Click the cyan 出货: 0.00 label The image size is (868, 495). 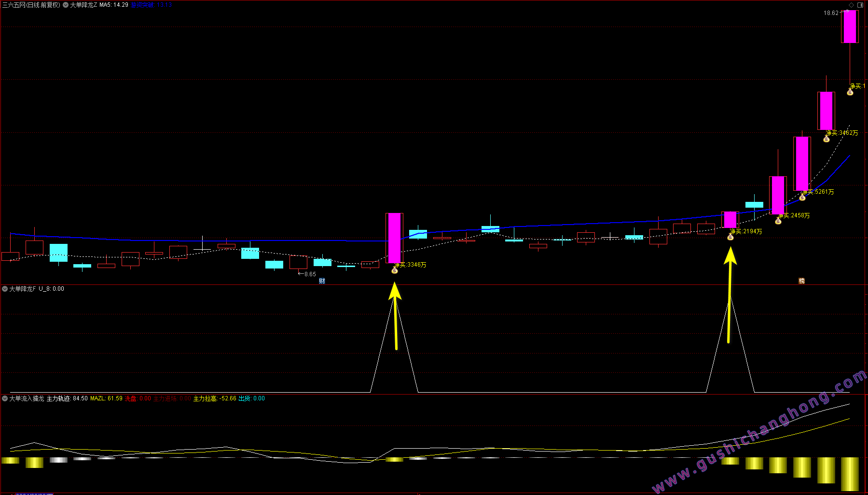(252, 398)
